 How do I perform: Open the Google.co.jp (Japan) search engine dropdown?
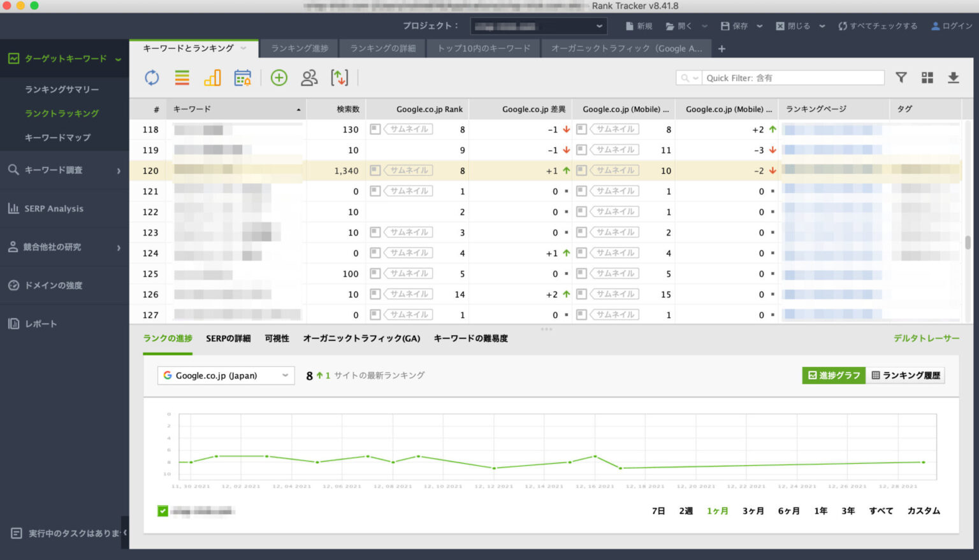click(226, 376)
